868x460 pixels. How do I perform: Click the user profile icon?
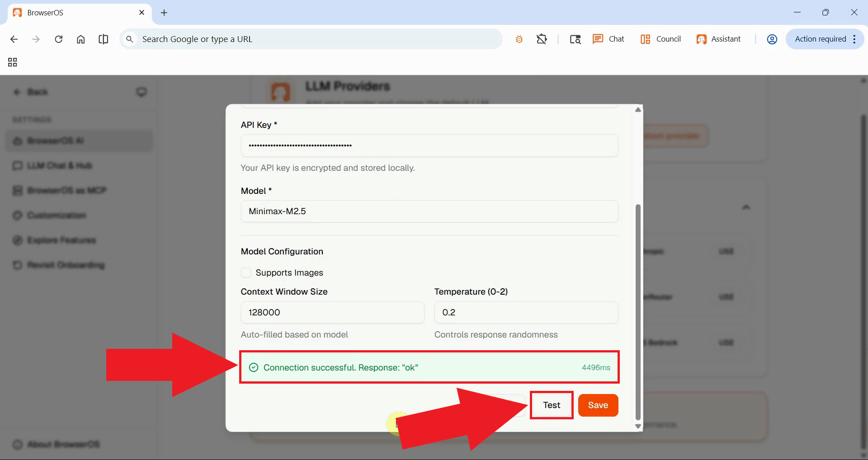772,39
